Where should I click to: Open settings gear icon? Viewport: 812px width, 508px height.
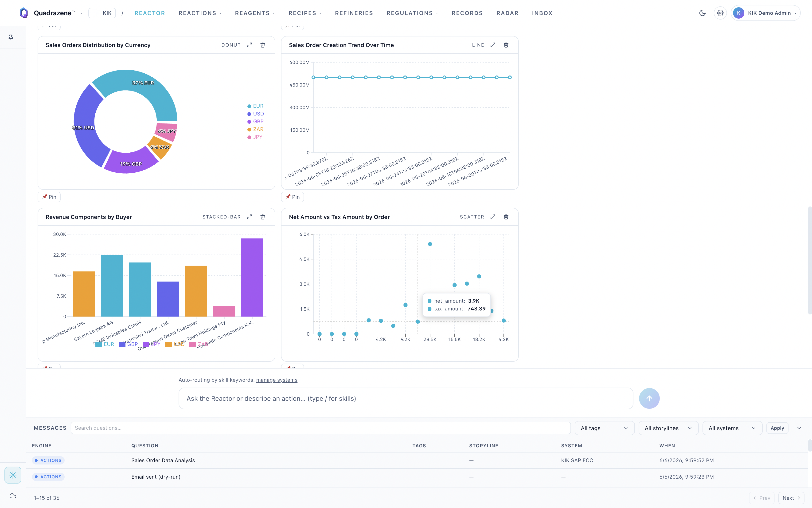pyautogui.click(x=720, y=13)
